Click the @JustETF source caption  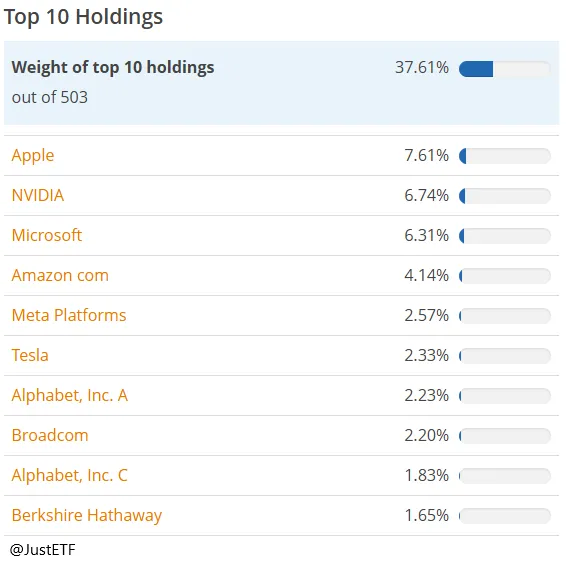(43, 550)
